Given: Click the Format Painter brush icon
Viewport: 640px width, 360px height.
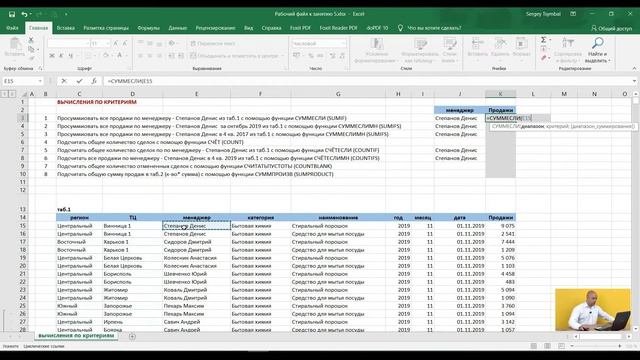Looking at the screenshot, I should coord(31,58).
